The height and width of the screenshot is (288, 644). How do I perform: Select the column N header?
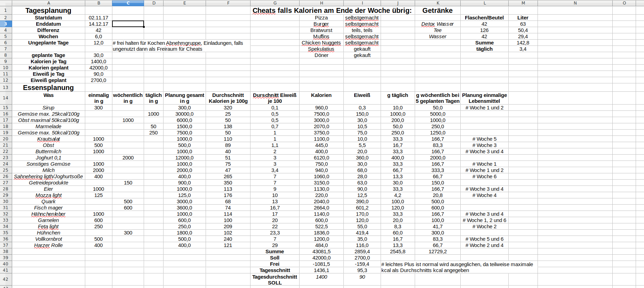pyautogui.click(x=575, y=3)
